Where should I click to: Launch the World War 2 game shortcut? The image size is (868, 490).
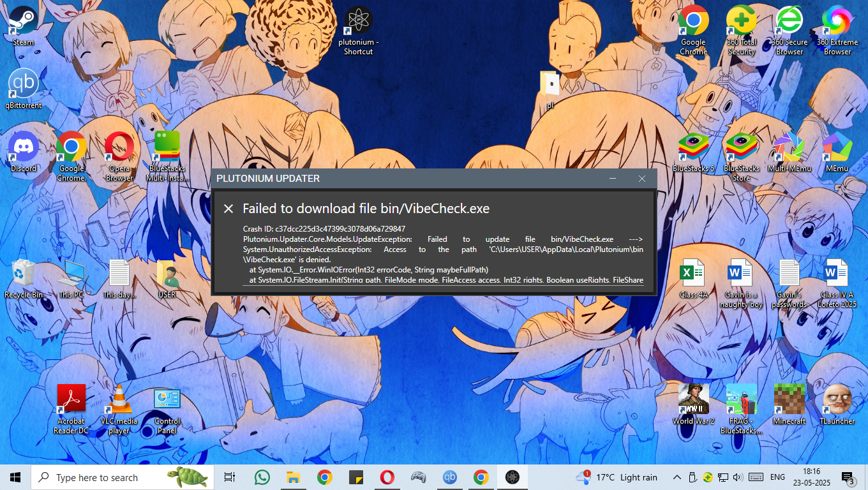[x=693, y=405]
